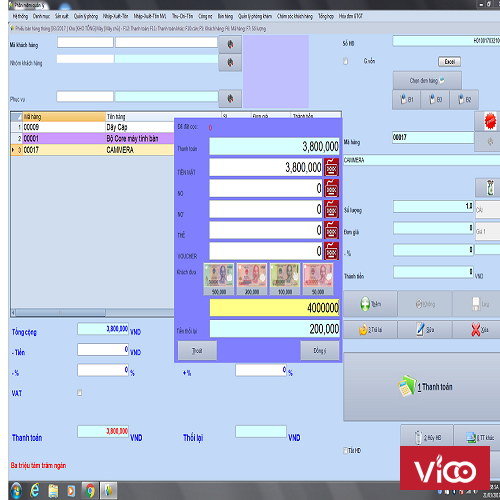Click the Thoát button in payment dialog
This screenshot has width=500, height=500.
(197, 350)
